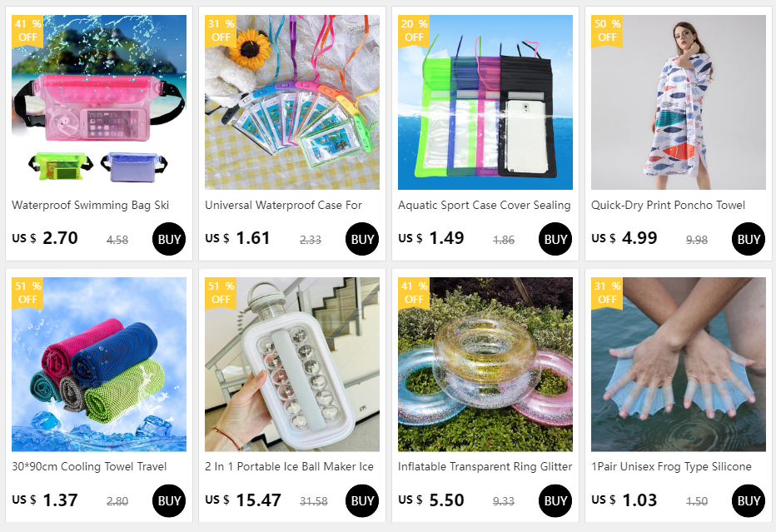
Task: Open the Quick-Dry Print Poncho Towel title
Action: tap(668, 206)
